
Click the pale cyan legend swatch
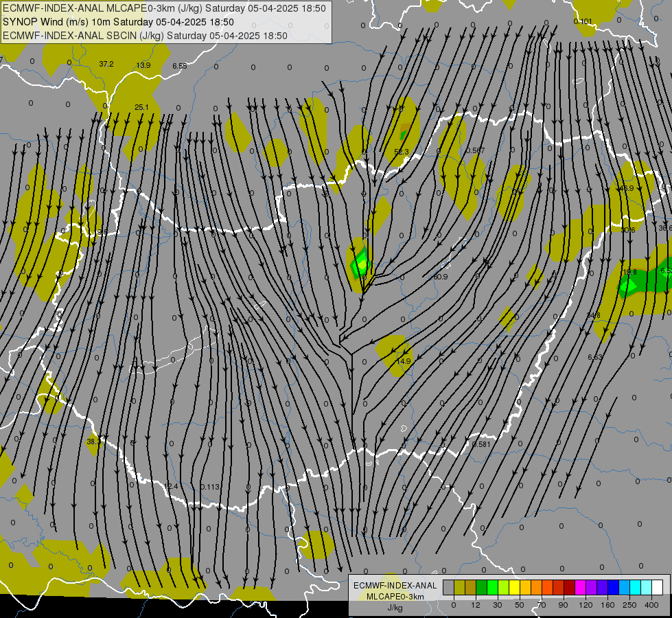[x=647, y=587]
